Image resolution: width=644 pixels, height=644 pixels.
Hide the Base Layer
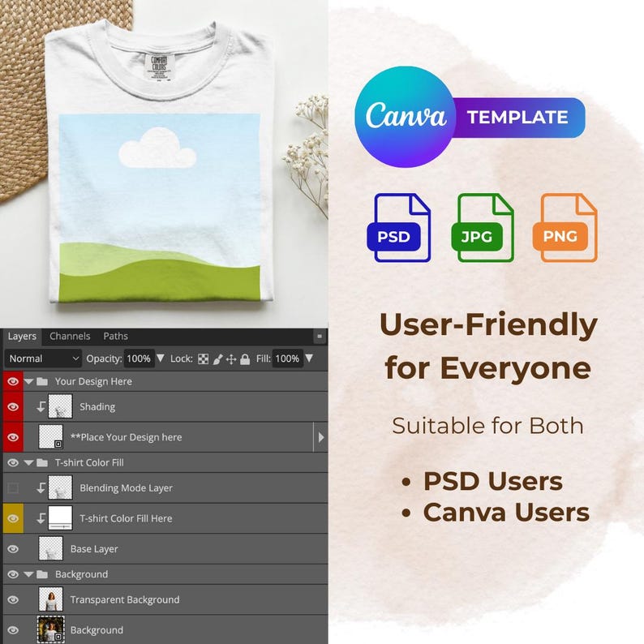(x=13, y=549)
